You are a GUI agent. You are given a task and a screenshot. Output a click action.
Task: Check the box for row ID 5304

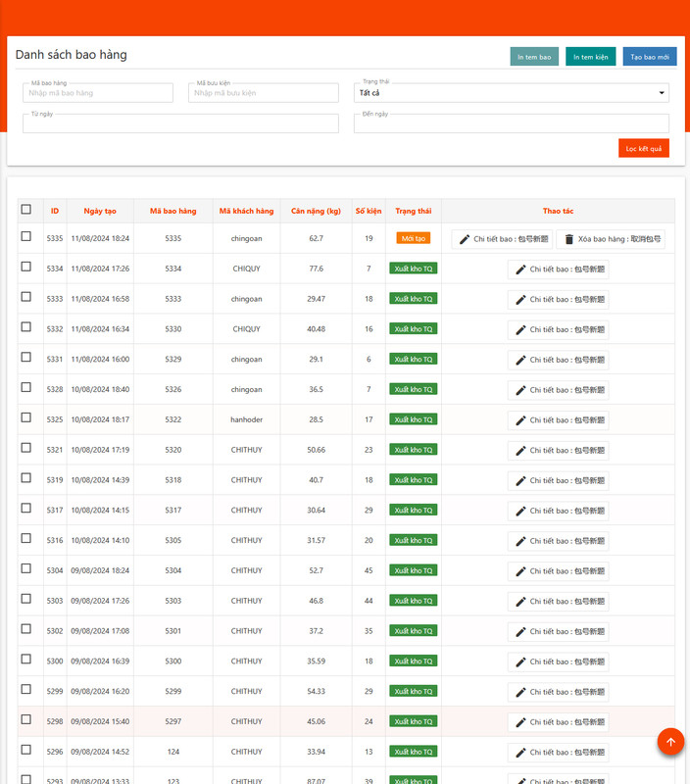(26, 568)
